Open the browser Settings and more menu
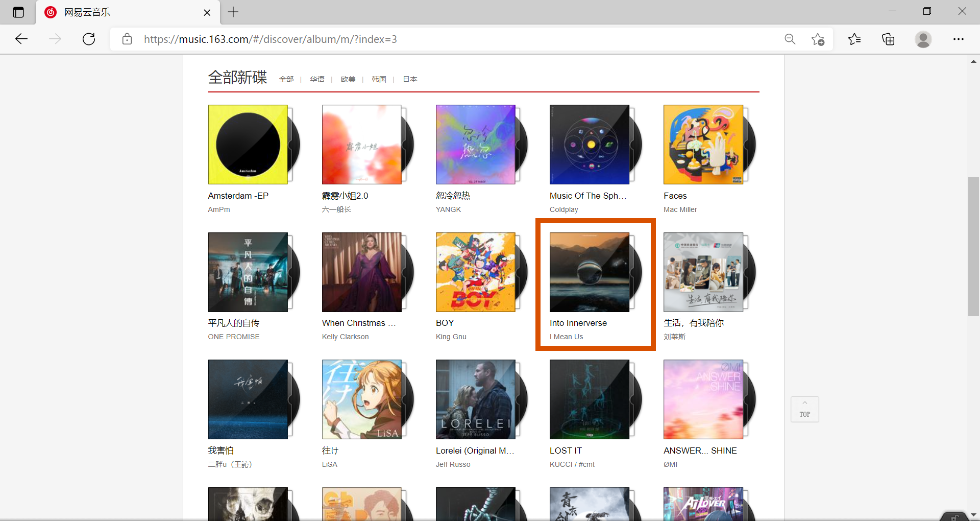980x521 pixels. coord(958,39)
